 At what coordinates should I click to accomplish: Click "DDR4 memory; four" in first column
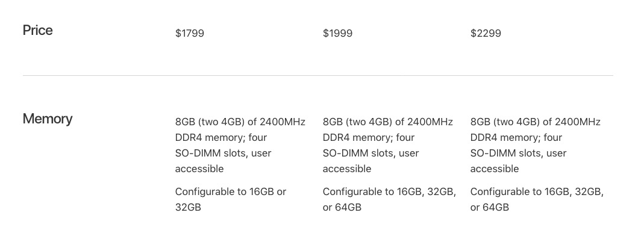pyautogui.click(x=221, y=137)
